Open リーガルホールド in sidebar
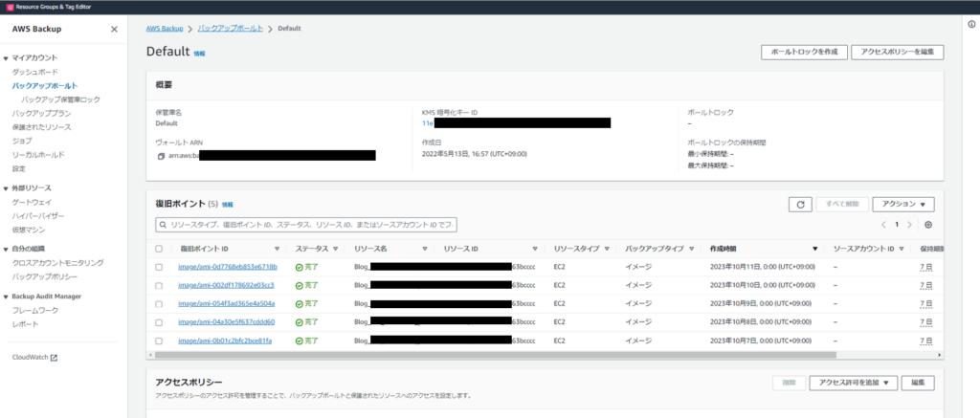 coord(38,154)
